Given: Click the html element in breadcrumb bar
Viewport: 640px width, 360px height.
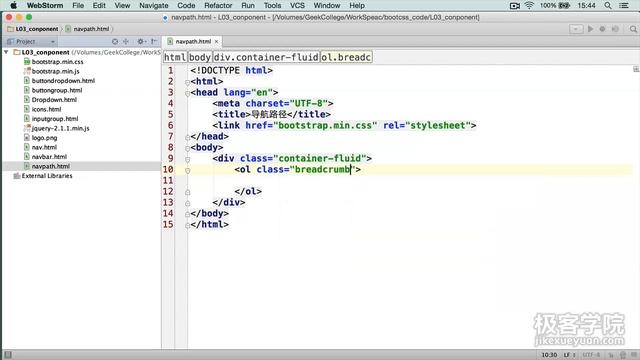Looking at the screenshot, I should click(x=175, y=57).
